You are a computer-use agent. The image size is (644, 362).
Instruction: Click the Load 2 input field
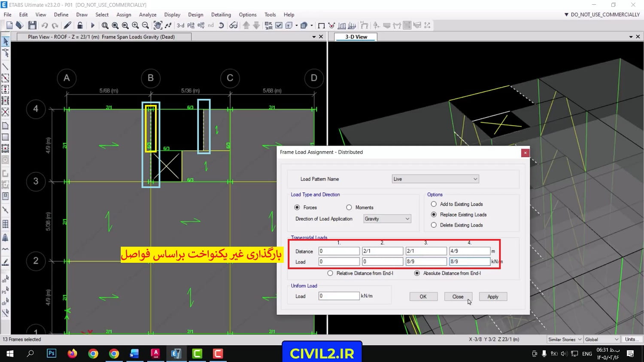coord(383,262)
